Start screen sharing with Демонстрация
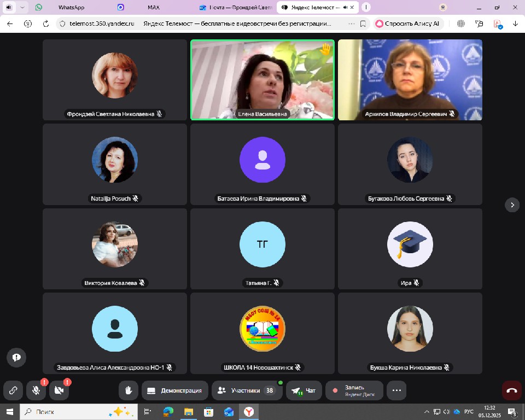 pos(175,390)
